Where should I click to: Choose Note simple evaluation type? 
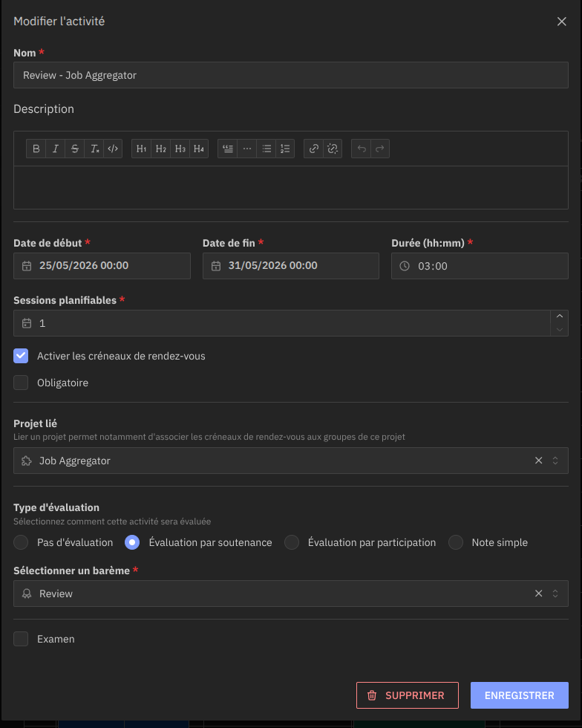(456, 542)
